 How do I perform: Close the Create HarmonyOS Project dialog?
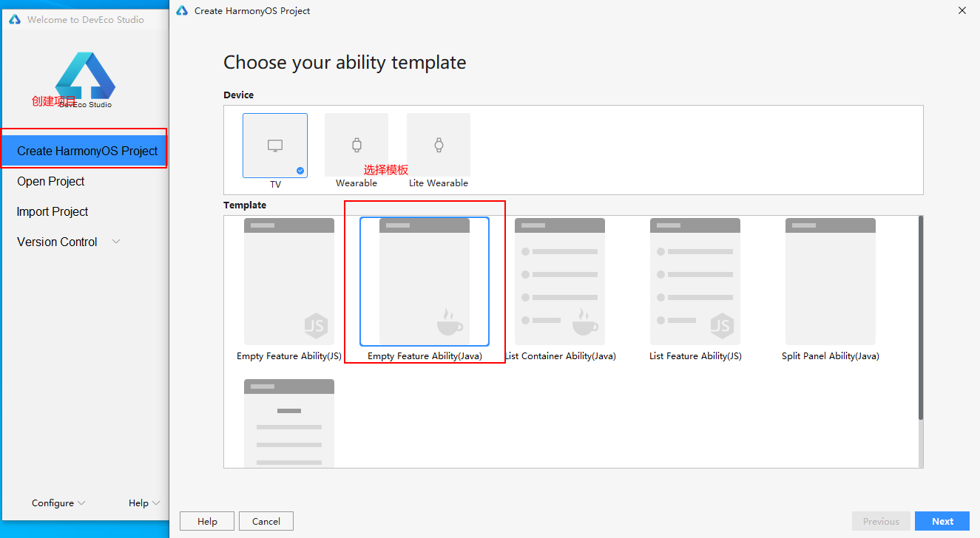pyautogui.click(x=962, y=10)
